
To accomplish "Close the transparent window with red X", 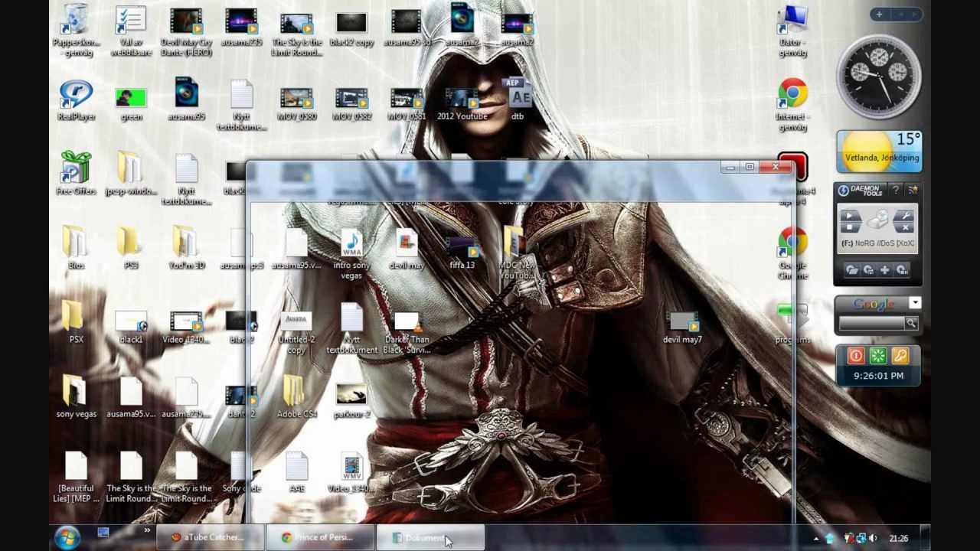I will (x=776, y=167).
